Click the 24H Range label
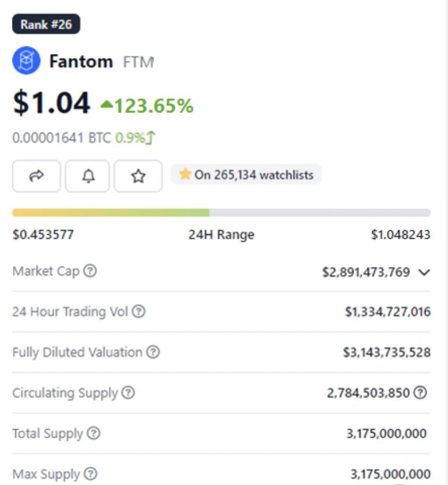Viewport: 448px width, 485px height. tap(221, 234)
